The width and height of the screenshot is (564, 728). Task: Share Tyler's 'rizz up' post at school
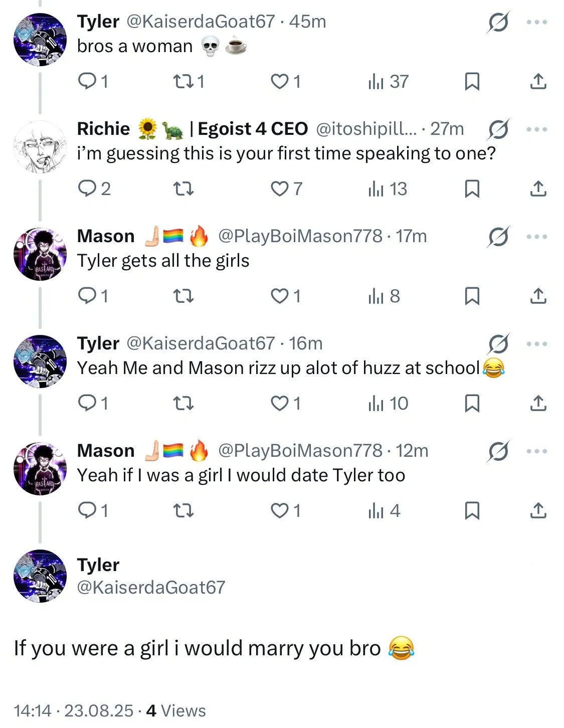(538, 403)
